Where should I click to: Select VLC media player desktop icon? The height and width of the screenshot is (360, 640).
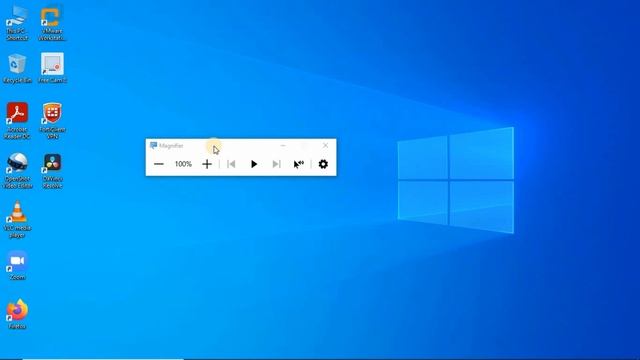[17, 220]
